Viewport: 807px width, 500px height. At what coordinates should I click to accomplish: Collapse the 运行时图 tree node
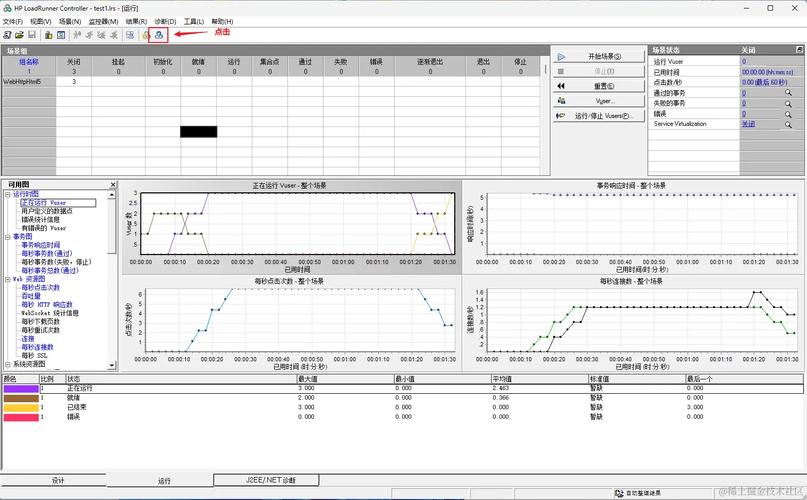point(7,194)
